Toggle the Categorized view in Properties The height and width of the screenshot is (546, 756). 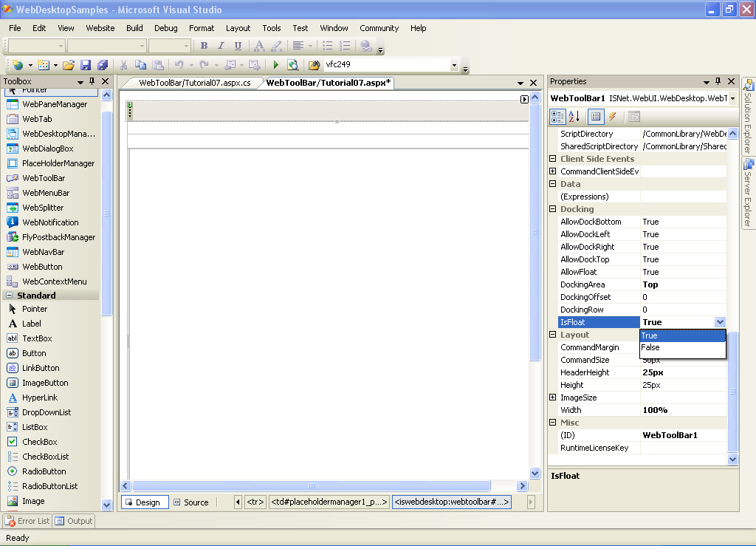click(557, 117)
